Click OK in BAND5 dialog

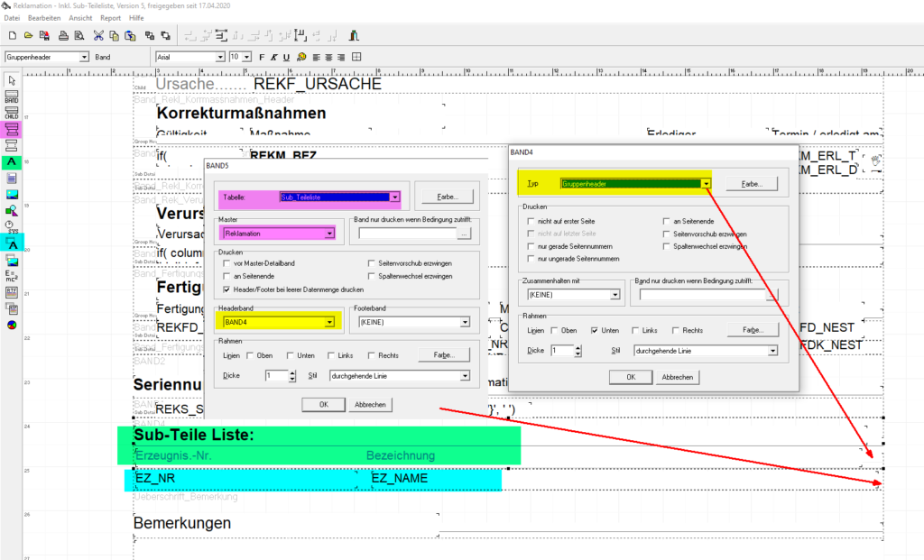324,405
